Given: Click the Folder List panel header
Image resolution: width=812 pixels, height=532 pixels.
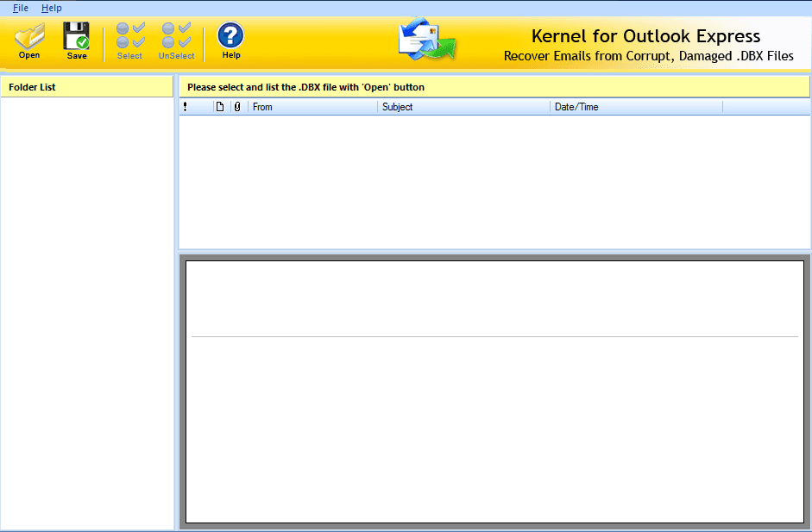Looking at the screenshot, I should [87, 87].
